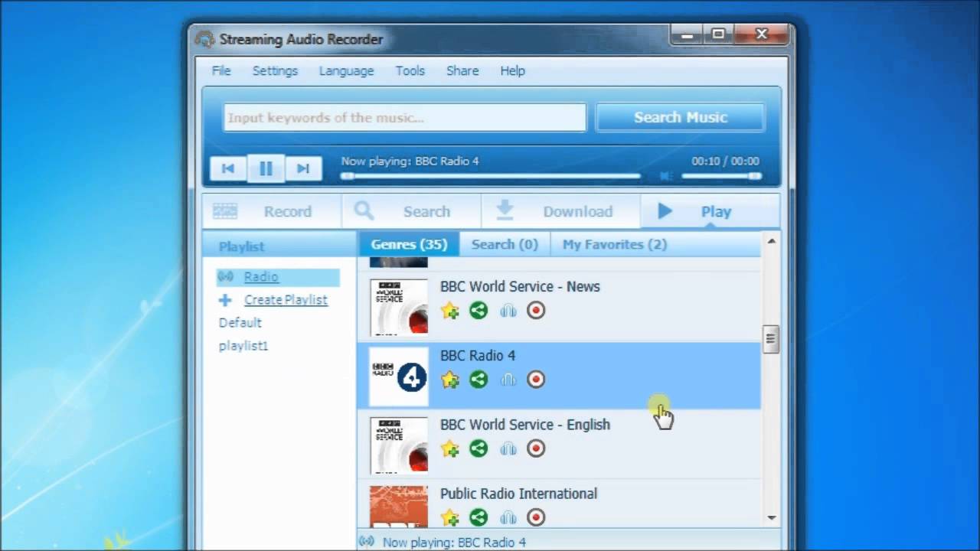Click the Streaming Audio Recorder title icon

pos(204,39)
